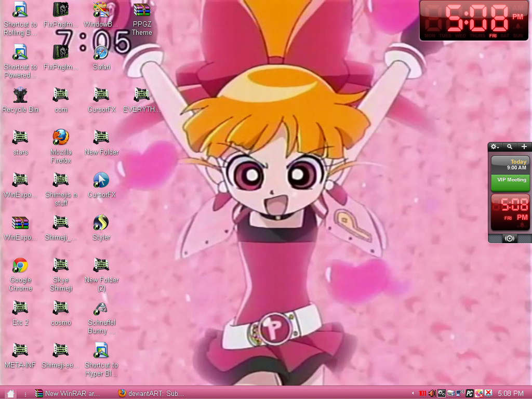This screenshot has height=399, width=532.
Task: Open the Shimeji_... folder
Action: 61,228
